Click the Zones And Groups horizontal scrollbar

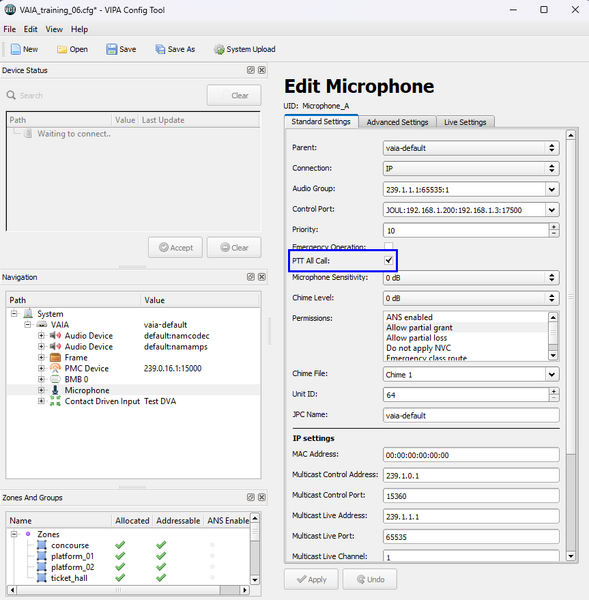(x=128, y=590)
